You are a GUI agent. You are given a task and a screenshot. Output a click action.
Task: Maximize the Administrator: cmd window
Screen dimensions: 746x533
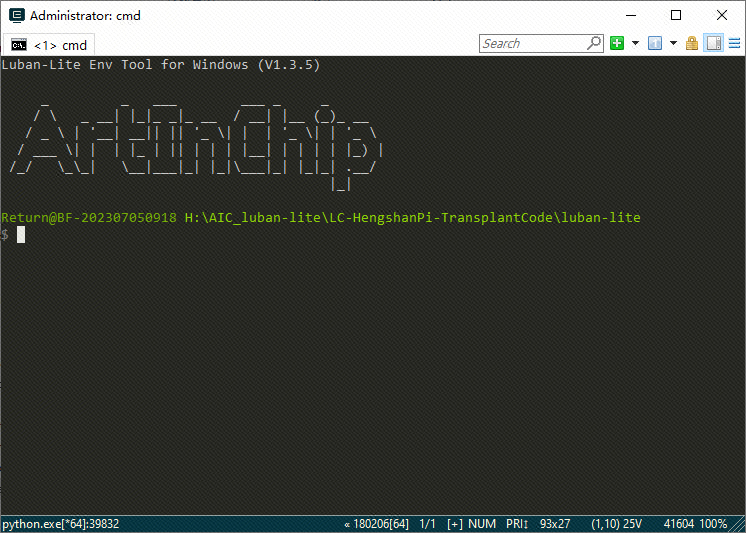point(676,15)
